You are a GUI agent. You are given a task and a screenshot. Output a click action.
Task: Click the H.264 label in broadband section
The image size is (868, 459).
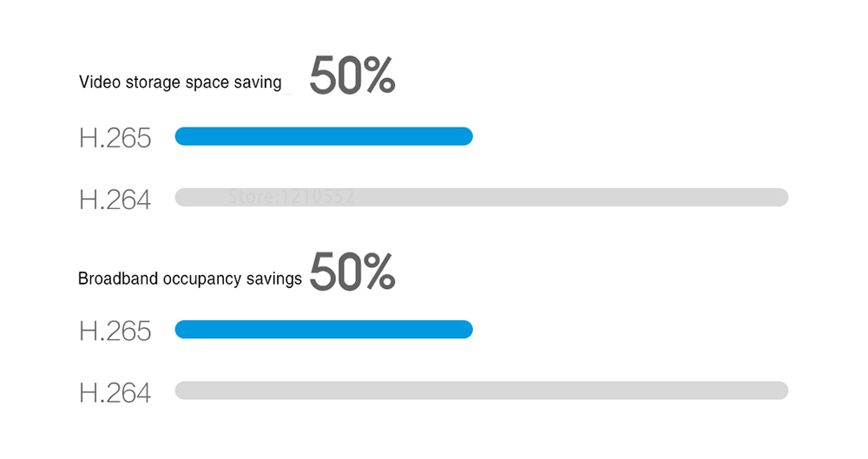115,393
